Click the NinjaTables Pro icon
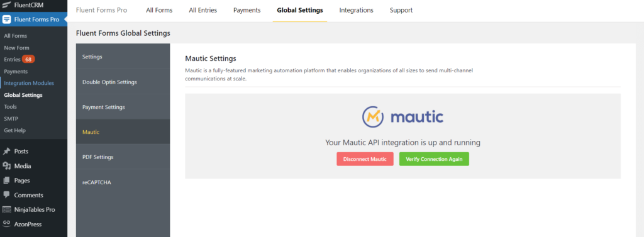 [6, 209]
